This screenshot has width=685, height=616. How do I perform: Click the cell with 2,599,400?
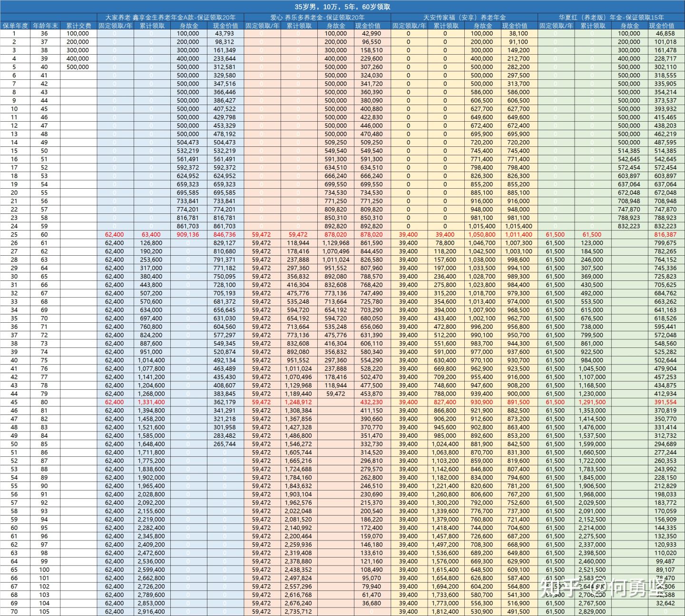point(151,570)
